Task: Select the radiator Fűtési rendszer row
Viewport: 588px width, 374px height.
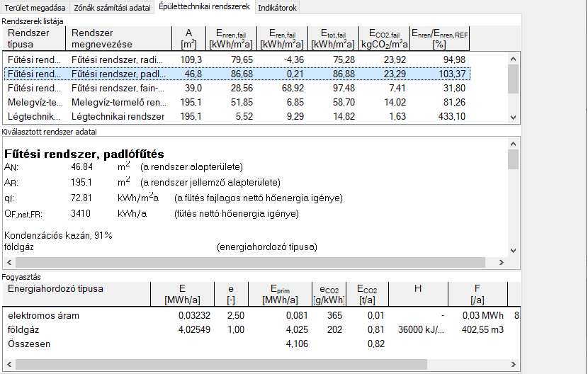Action: [x=237, y=59]
